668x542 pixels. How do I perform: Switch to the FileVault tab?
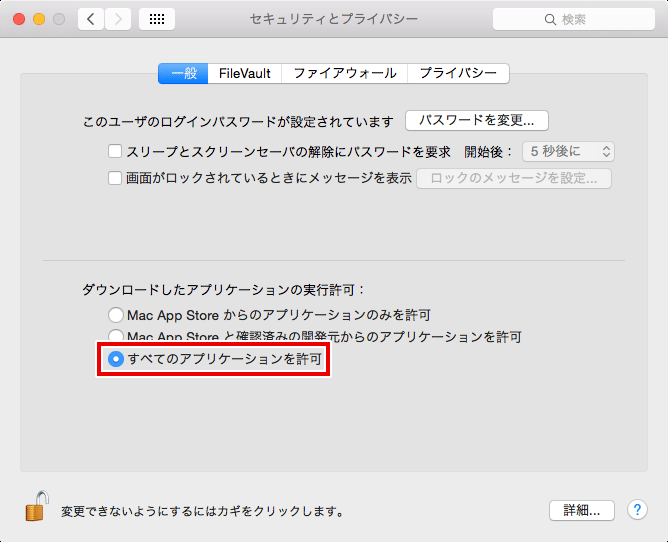(x=244, y=73)
